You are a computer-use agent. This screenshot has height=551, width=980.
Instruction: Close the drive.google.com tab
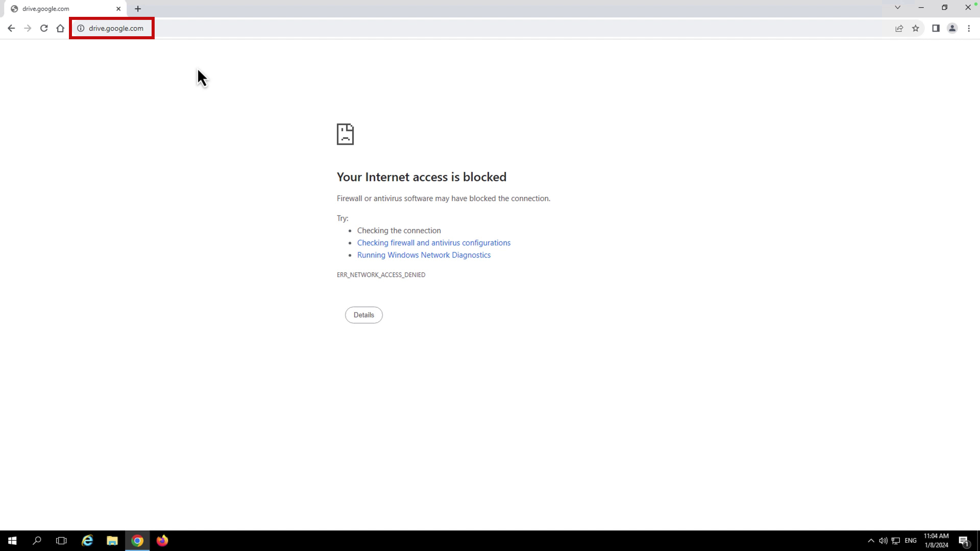click(x=118, y=9)
